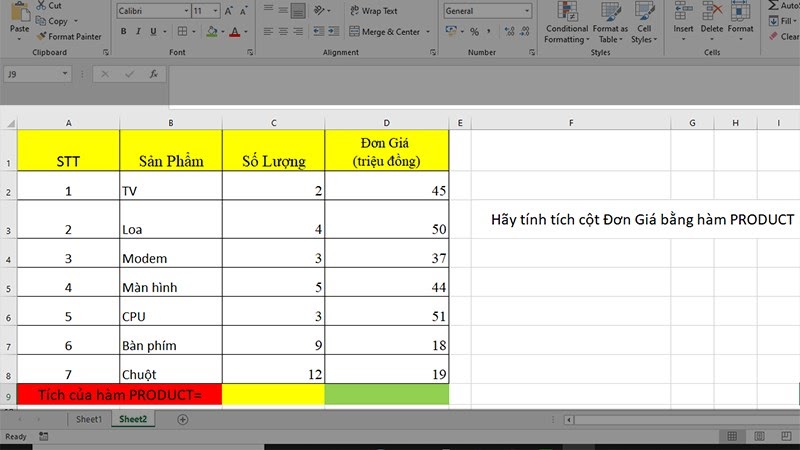Open Merge & Center dropdown arrow
This screenshot has width=800, height=450.
(428, 32)
